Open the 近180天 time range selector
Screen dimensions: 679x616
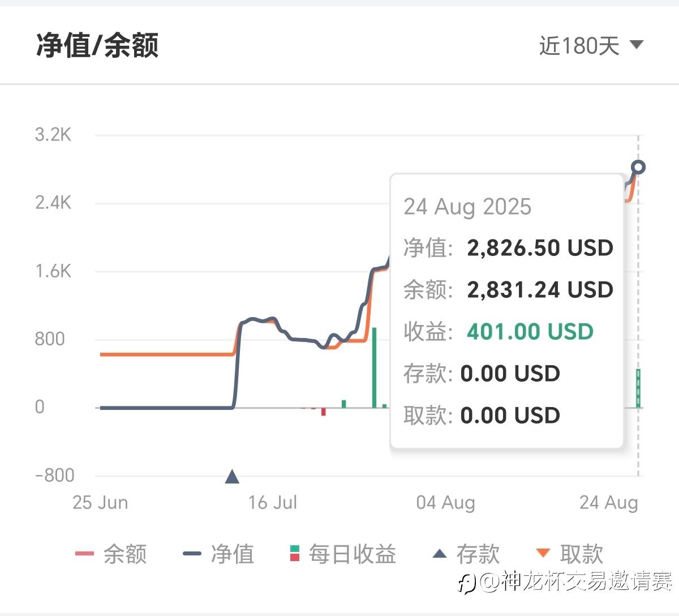click(x=579, y=45)
